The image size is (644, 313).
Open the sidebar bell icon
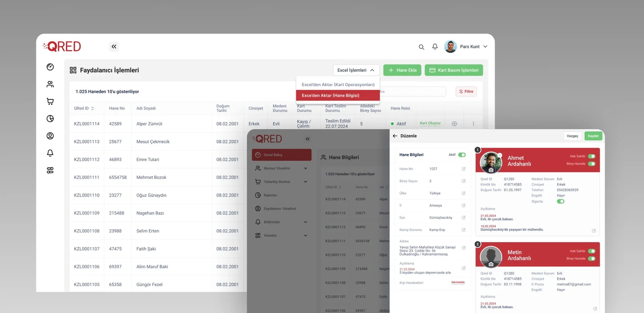[x=50, y=153]
